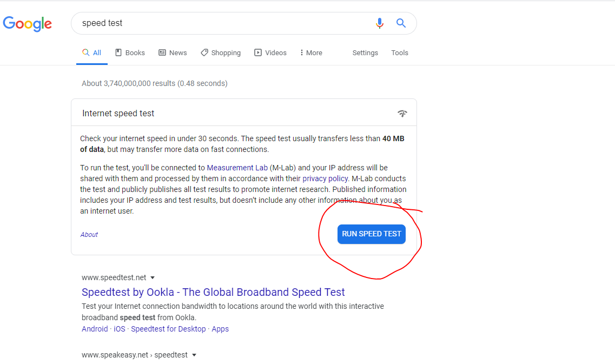Select the All results tab
Viewport: 615px width, 364px height.
click(92, 52)
